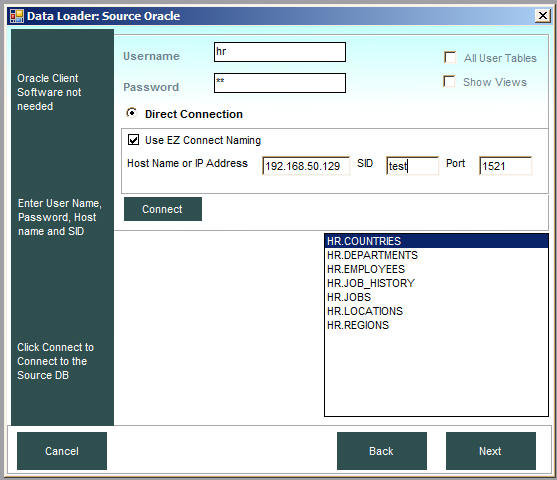Select the Direct Connection radio button
This screenshot has width=557, height=480.
coord(131,113)
